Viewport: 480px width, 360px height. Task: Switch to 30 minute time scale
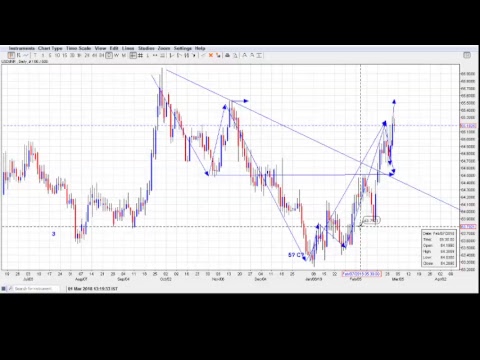click(72, 55)
